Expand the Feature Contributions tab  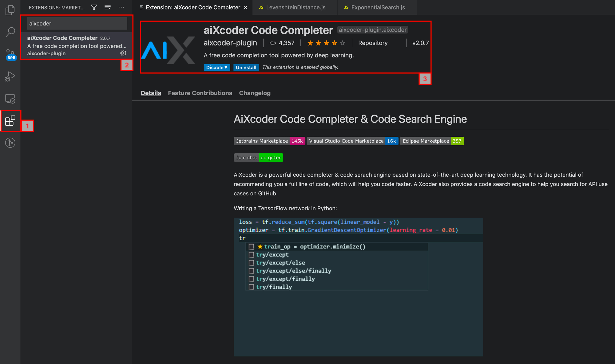click(200, 93)
